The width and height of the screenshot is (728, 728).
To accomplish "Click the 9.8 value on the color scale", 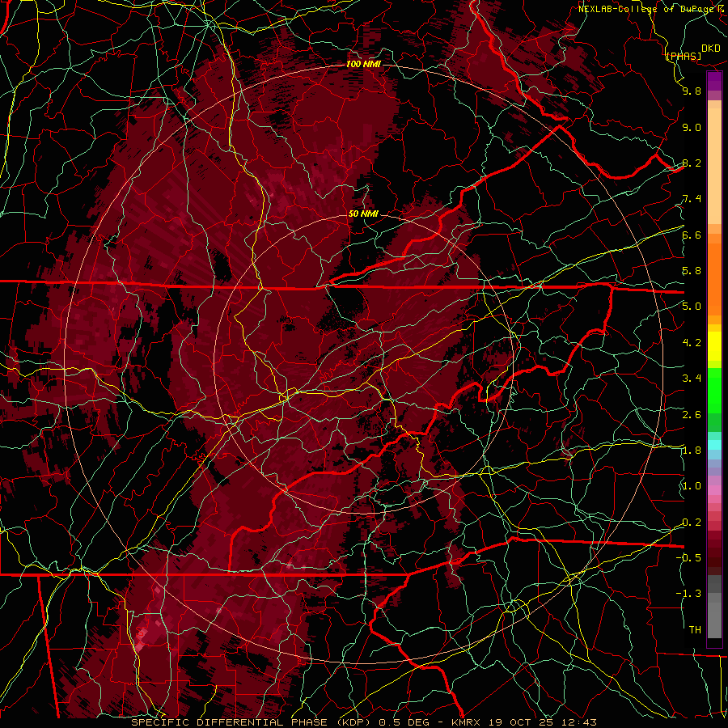I will (x=692, y=91).
